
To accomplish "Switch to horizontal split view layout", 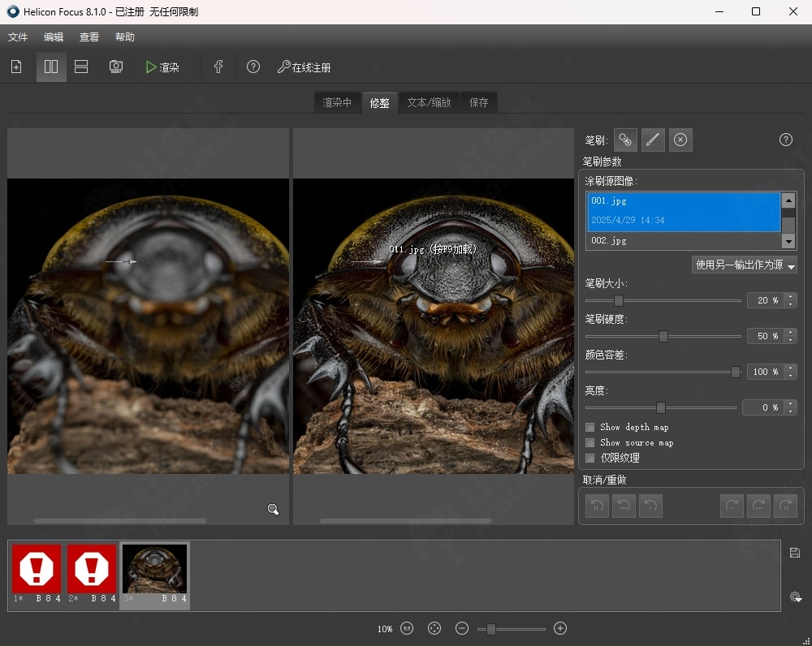I will (x=81, y=67).
